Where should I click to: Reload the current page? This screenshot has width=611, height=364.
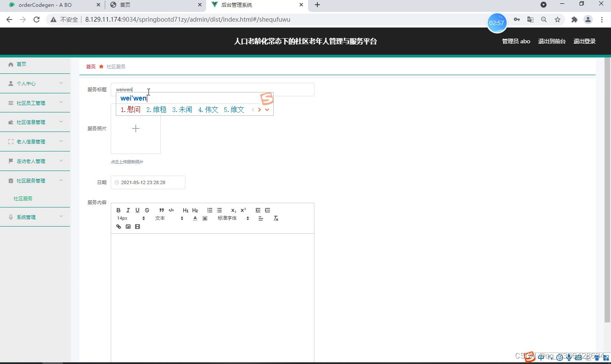click(36, 20)
